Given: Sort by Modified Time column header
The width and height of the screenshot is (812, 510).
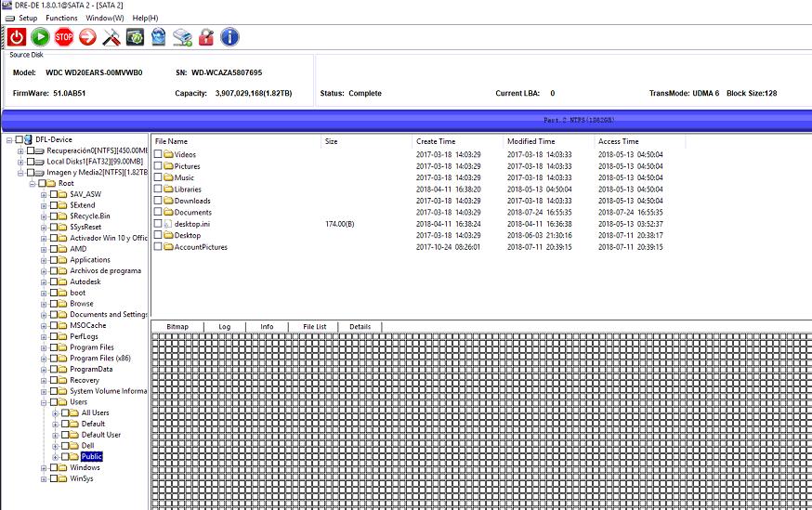Looking at the screenshot, I should (549, 141).
